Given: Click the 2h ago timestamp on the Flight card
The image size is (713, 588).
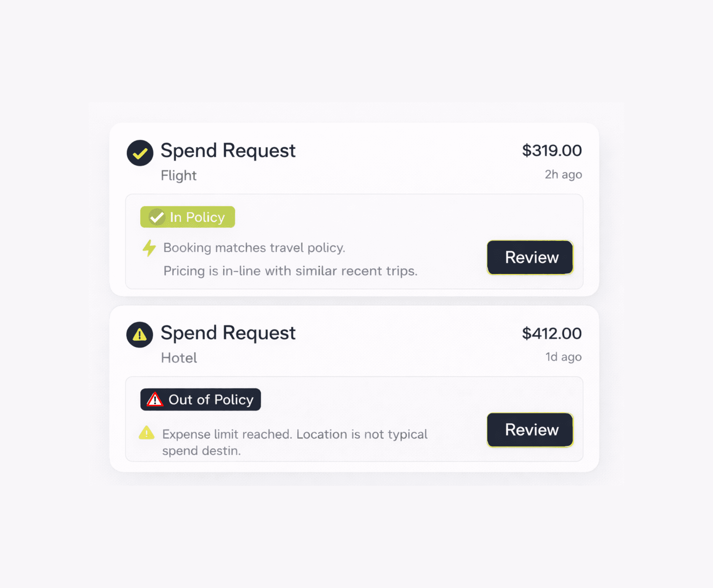Looking at the screenshot, I should point(563,174).
